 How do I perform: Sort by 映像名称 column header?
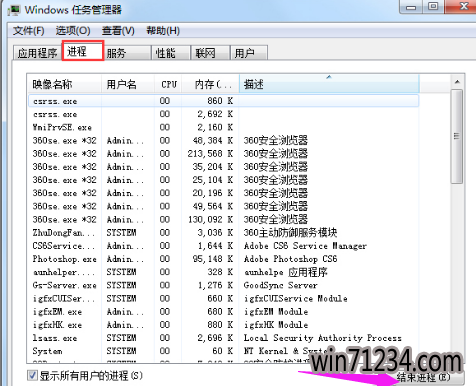pyautogui.click(x=64, y=84)
